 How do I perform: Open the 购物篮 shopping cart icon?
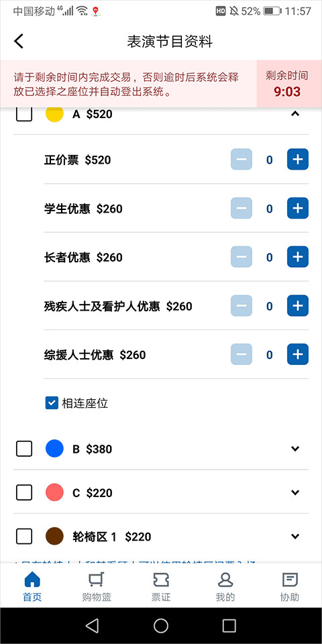(97, 580)
